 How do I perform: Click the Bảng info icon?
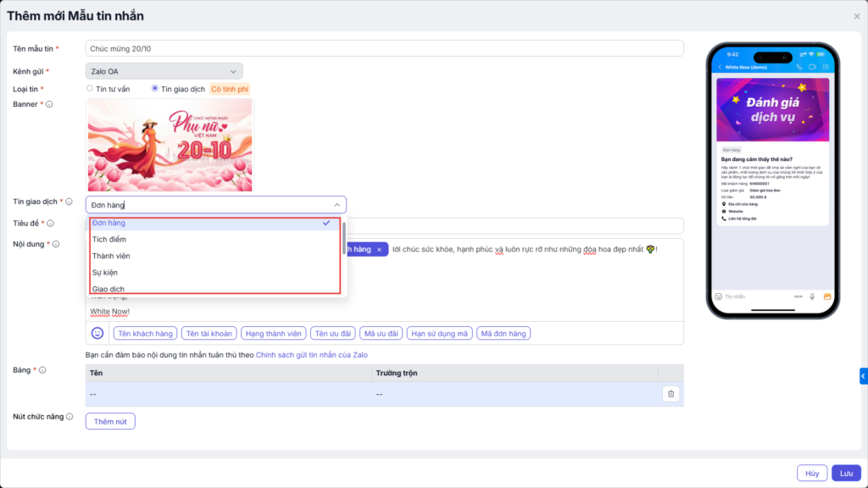(x=42, y=370)
